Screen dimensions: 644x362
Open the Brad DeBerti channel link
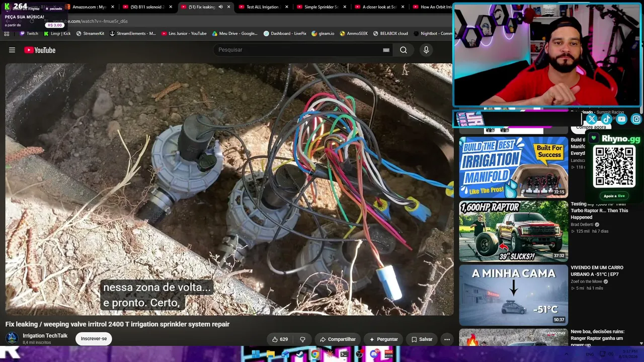pos(582,225)
